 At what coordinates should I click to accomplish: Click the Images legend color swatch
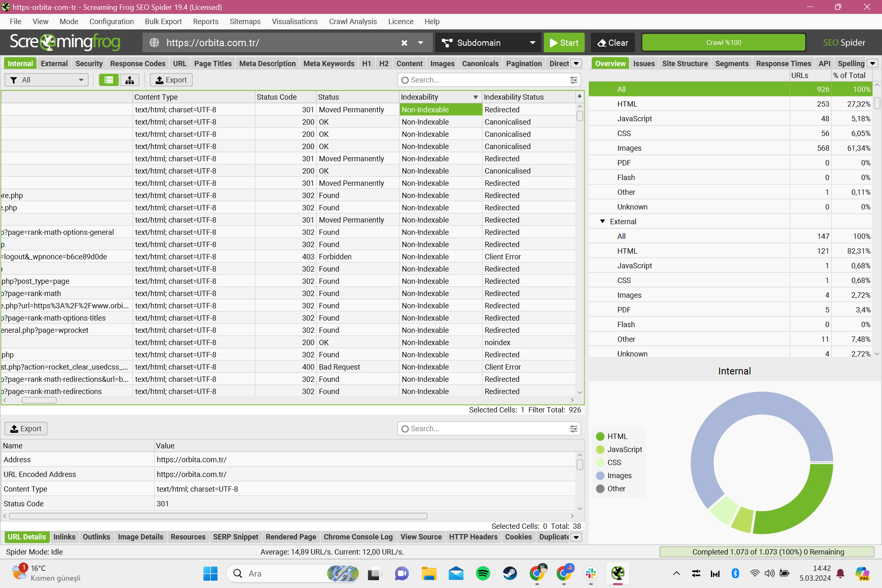point(600,476)
